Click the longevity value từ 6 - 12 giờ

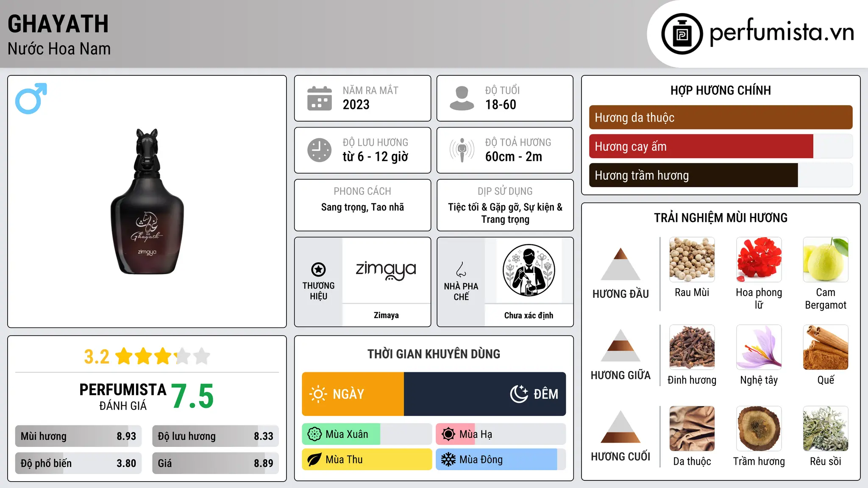pyautogui.click(x=376, y=157)
